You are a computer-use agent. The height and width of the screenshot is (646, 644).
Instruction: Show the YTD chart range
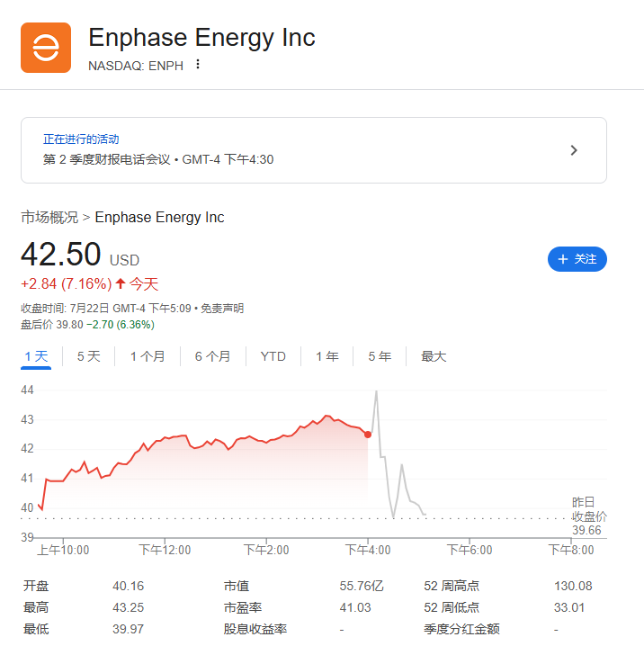pos(273,356)
